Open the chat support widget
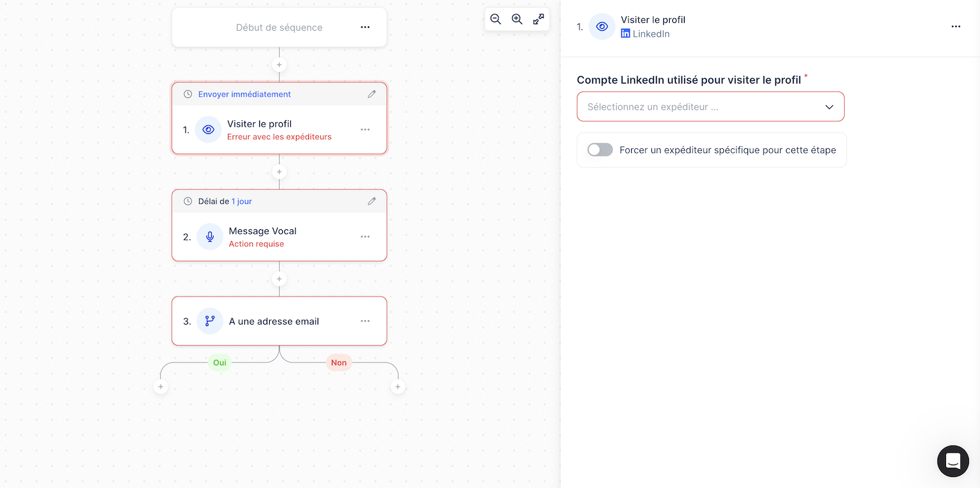 pyautogui.click(x=953, y=461)
